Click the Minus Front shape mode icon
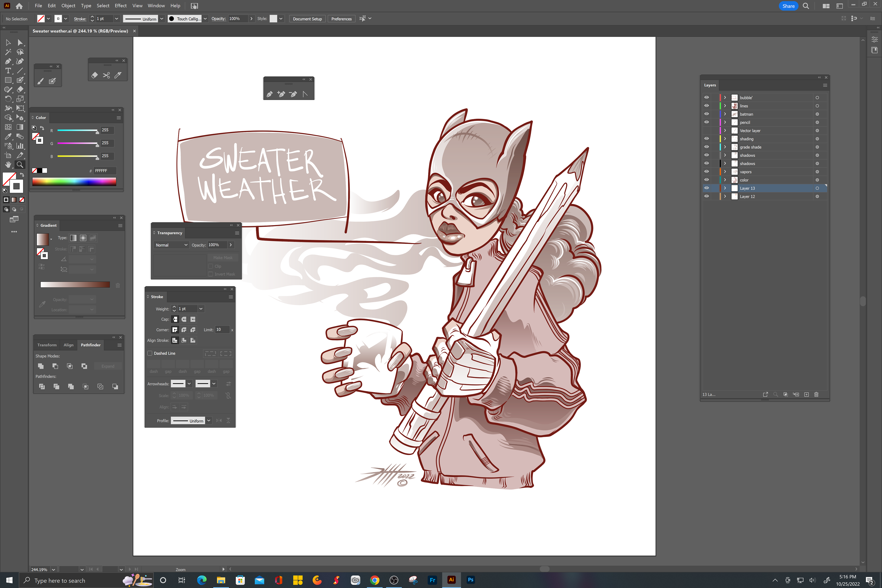This screenshot has height=588, width=882. pyautogui.click(x=55, y=366)
